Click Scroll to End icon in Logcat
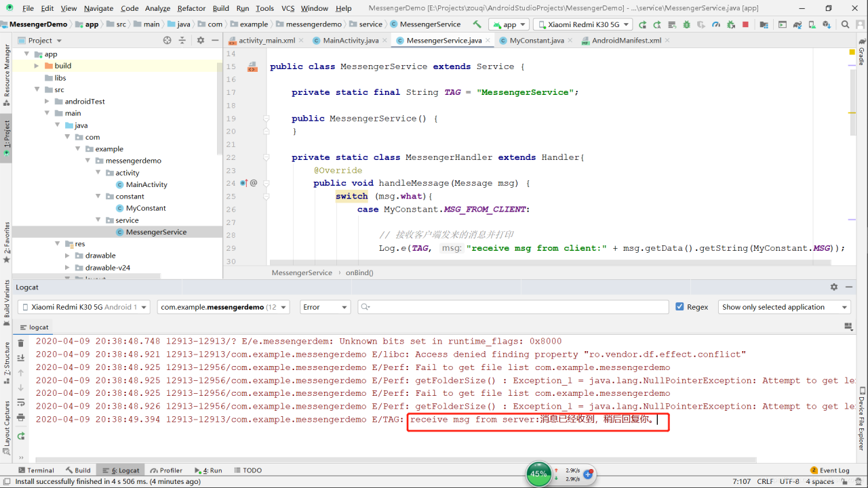 coord(21,358)
